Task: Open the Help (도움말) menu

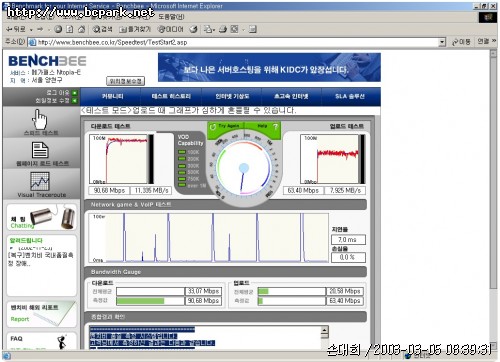Action: tap(171, 16)
